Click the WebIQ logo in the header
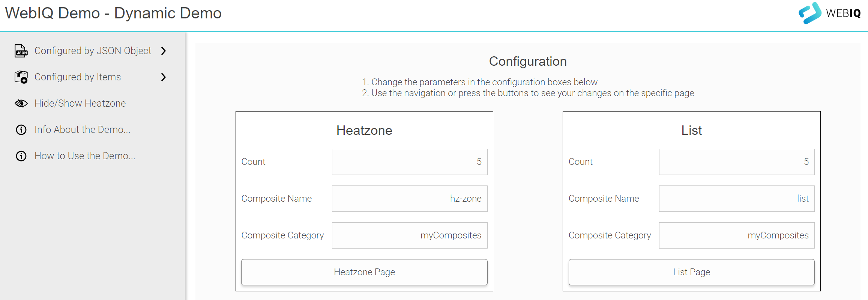868x300 pixels. click(x=829, y=13)
